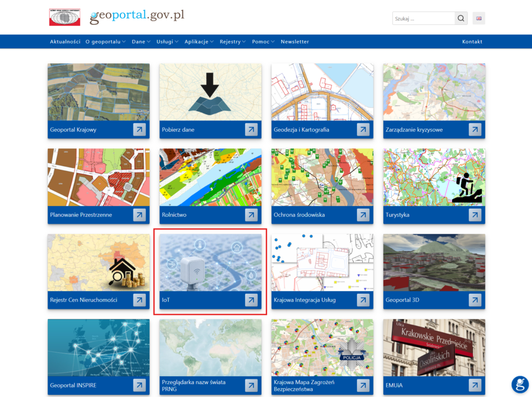Viewport: 532px width, 397px height.
Task: Click the arrow icon on the IoT tile
Action: (x=251, y=300)
